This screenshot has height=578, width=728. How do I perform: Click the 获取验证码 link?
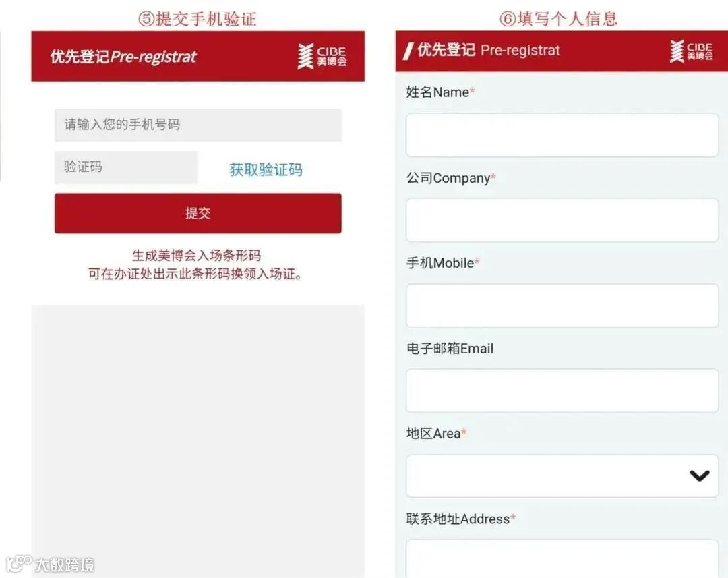click(x=266, y=169)
